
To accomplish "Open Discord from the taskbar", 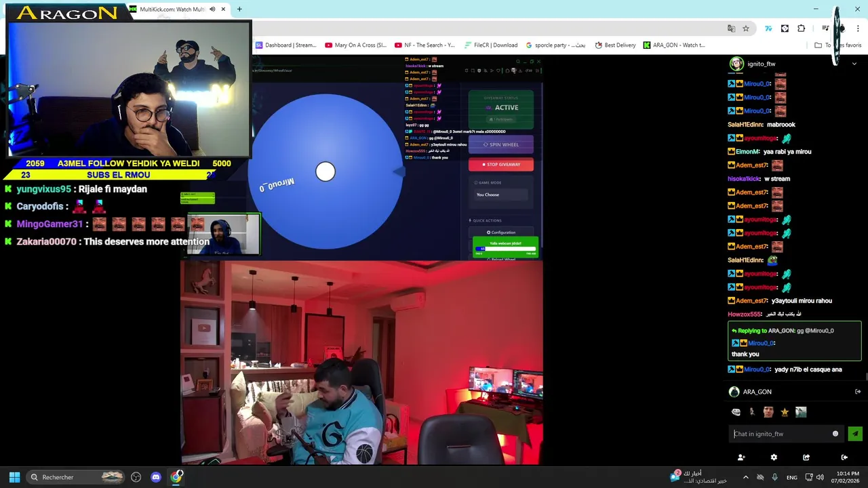I will pos(156,477).
